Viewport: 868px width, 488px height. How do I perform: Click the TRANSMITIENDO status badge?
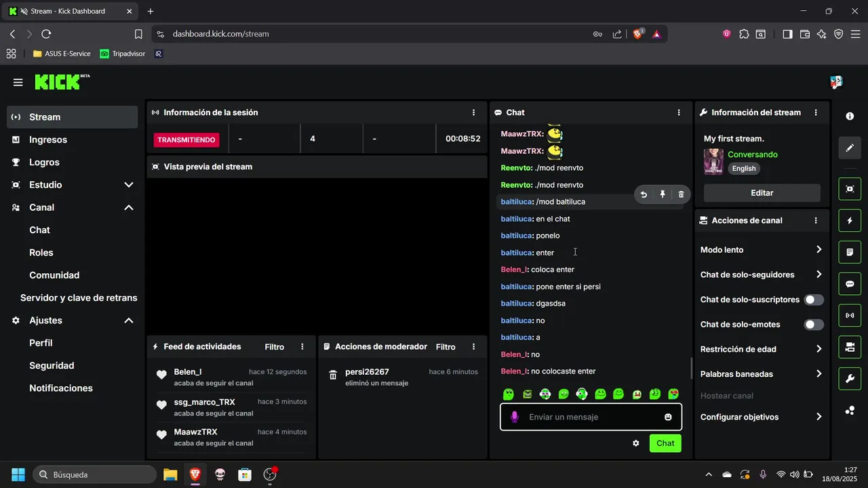click(x=186, y=140)
